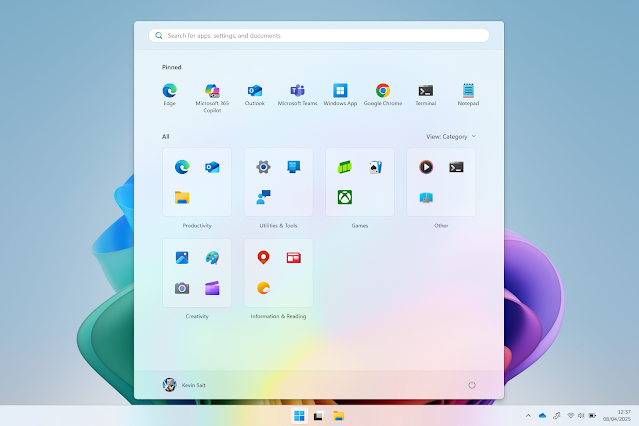The width and height of the screenshot is (639, 426).
Task: Open taskbar clock showing 12:37
Action: [617, 415]
